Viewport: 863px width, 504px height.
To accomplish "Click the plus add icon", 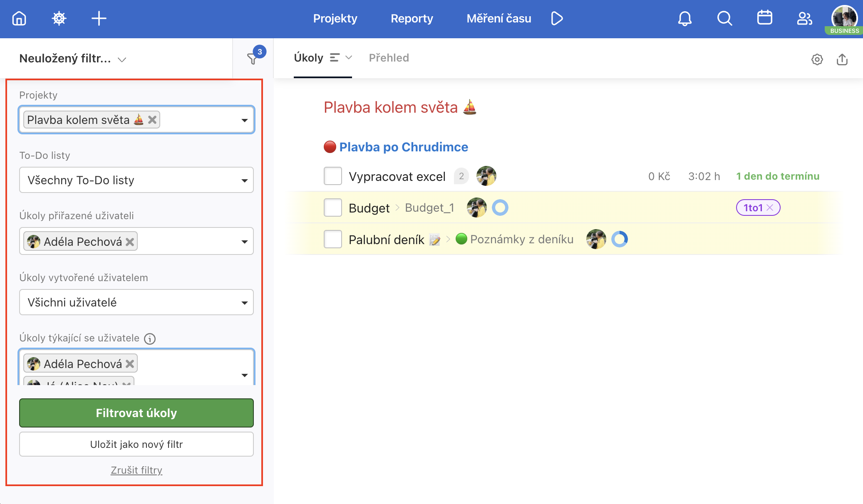I will 99,18.
